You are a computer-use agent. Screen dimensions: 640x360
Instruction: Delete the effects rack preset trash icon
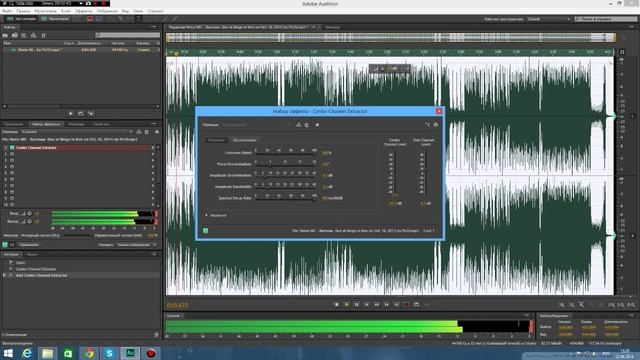coord(147,132)
